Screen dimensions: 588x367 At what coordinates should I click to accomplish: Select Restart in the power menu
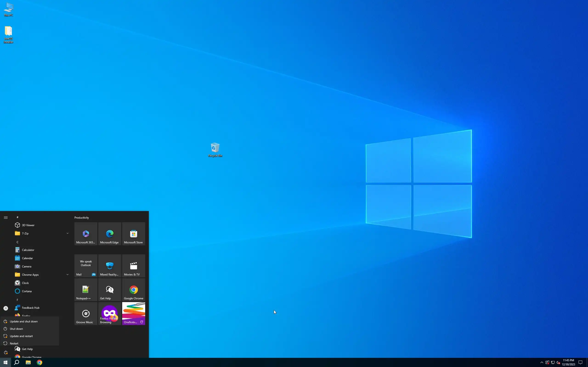point(14,343)
